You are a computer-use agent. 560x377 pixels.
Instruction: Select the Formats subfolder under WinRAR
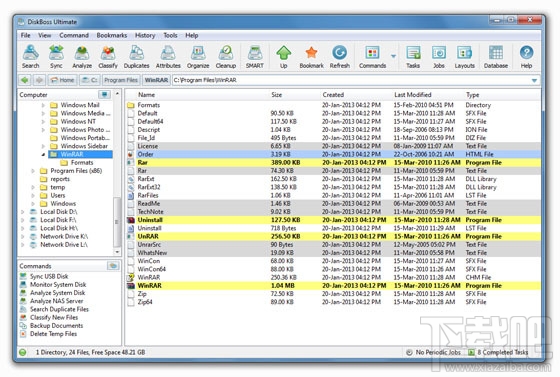[x=82, y=162]
